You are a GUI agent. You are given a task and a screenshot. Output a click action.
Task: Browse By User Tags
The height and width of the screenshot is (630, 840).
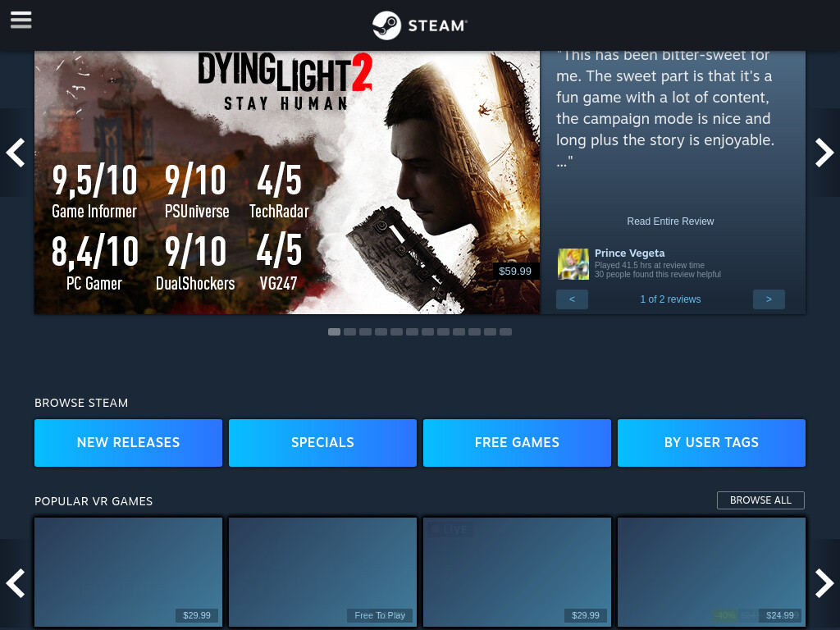coord(711,443)
